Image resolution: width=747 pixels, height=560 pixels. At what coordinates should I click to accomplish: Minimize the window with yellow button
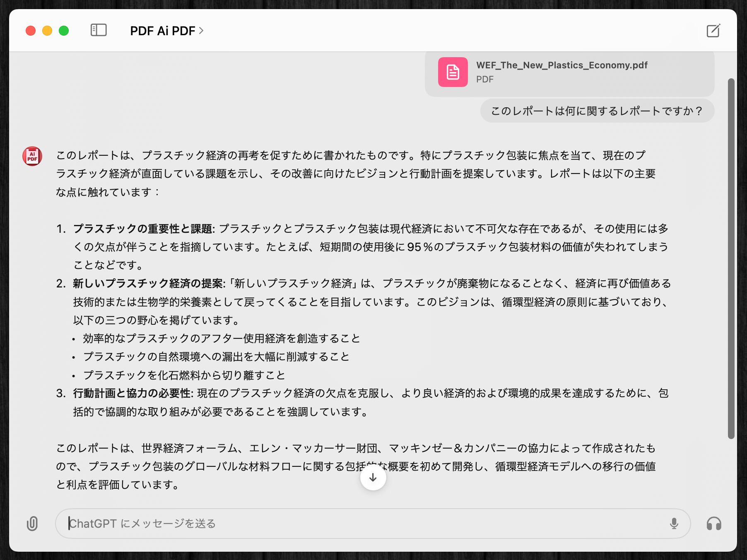pyautogui.click(x=47, y=31)
